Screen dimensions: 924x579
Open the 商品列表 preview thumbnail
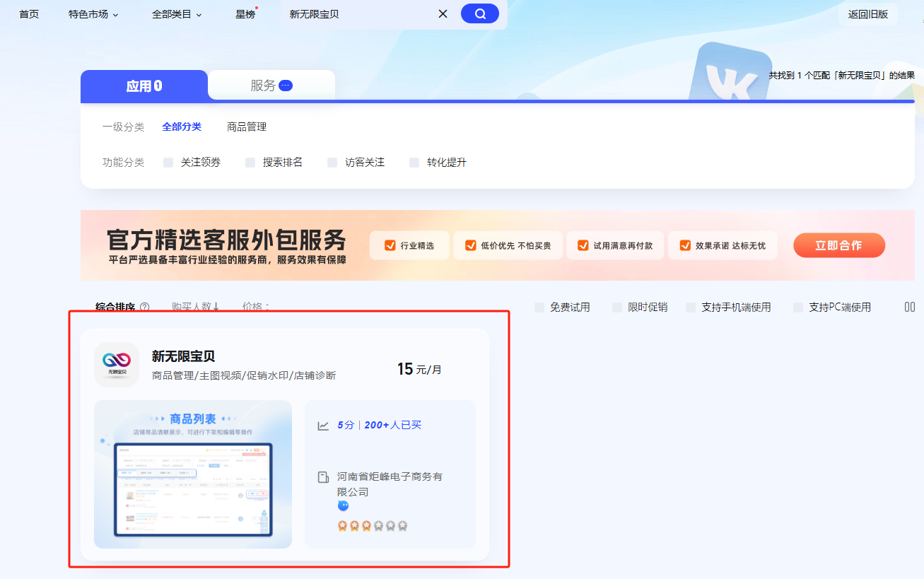pyautogui.click(x=193, y=474)
